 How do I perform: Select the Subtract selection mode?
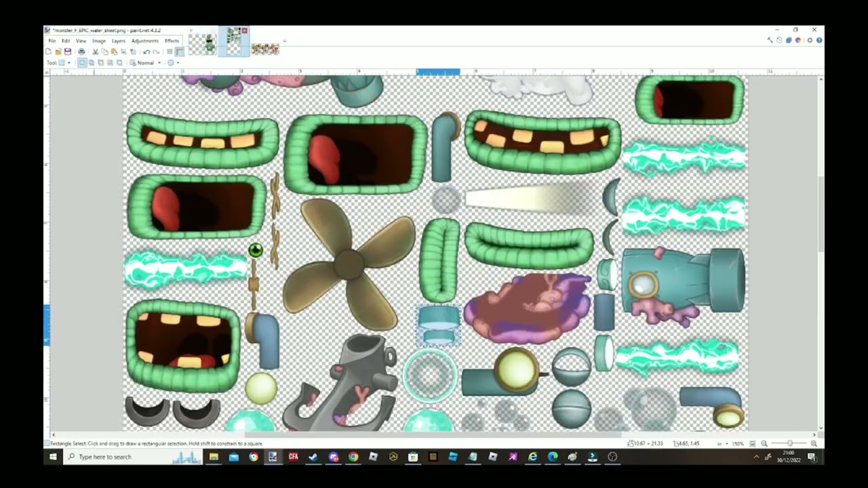point(100,63)
